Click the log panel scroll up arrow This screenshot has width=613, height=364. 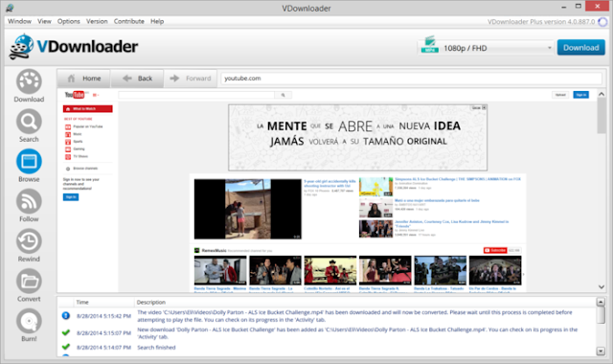tap(601, 302)
